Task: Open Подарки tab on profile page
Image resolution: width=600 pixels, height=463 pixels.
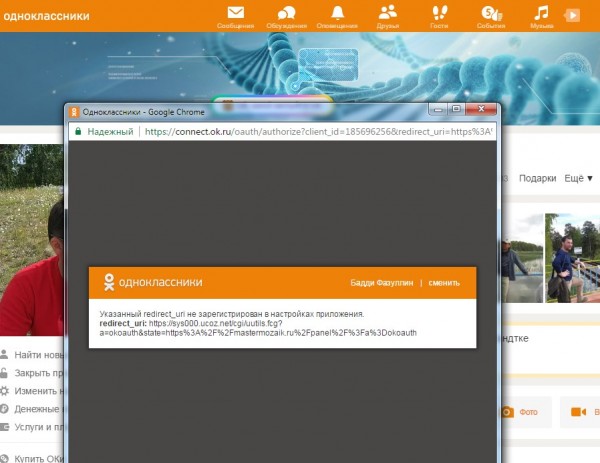Action: point(537,178)
